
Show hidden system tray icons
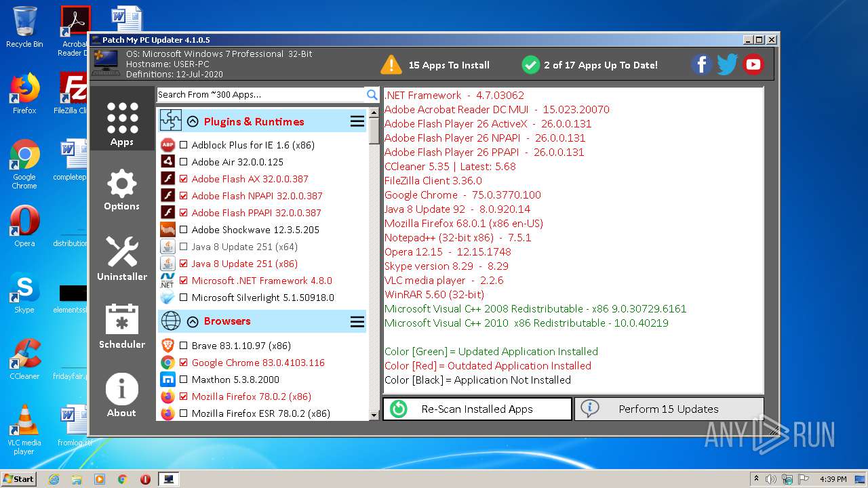756,479
